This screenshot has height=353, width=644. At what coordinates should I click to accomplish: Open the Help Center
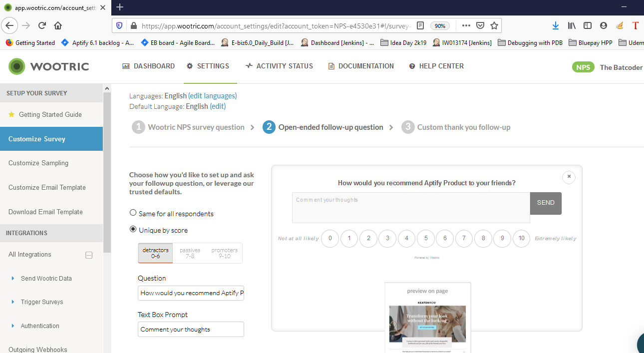(436, 66)
